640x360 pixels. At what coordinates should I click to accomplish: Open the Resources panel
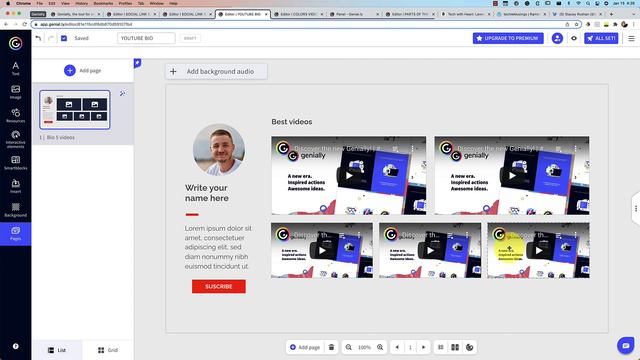(16, 116)
